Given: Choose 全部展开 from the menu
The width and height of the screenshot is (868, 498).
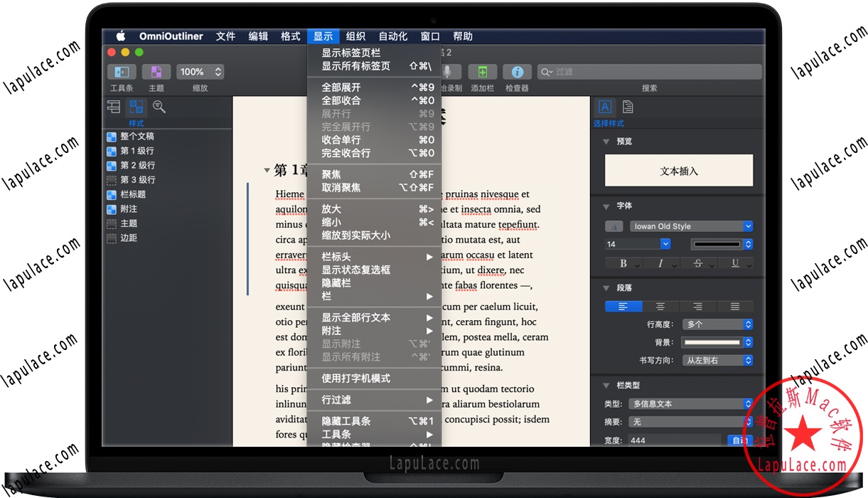Looking at the screenshot, I should coord(375,88).
